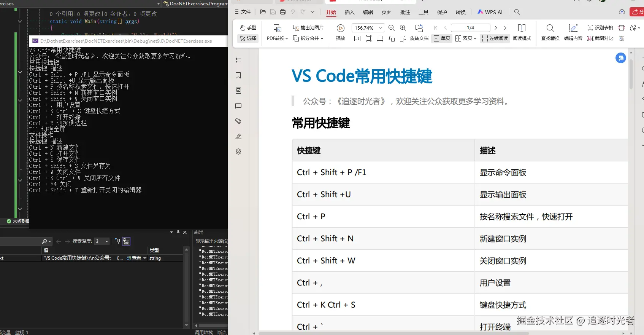Screen dimensions: 644x335
Task: Click the blue floating assistant button
Action: [x=621, y=58]
